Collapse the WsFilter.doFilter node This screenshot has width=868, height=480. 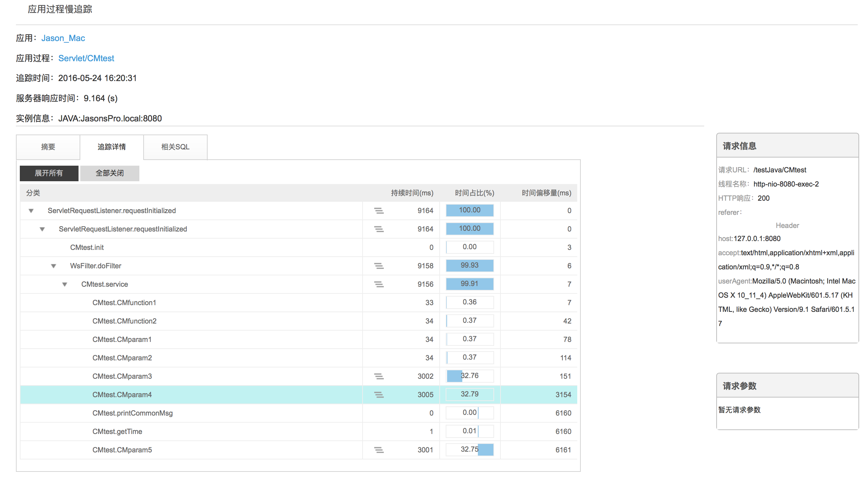pos(53,266)
